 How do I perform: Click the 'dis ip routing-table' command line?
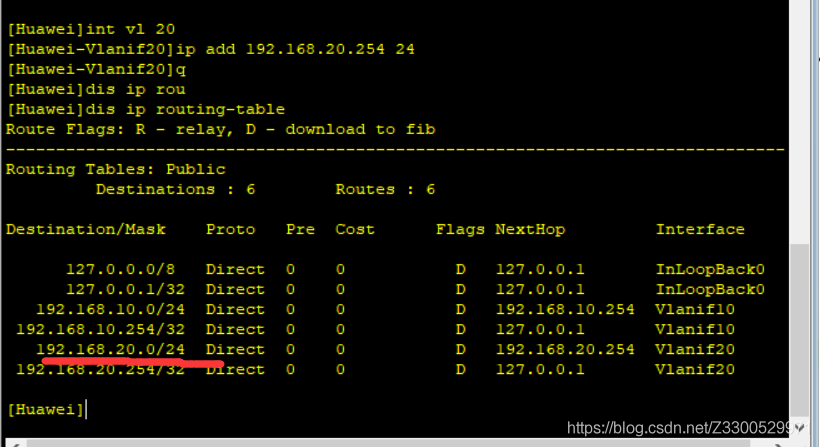(145, 109)
